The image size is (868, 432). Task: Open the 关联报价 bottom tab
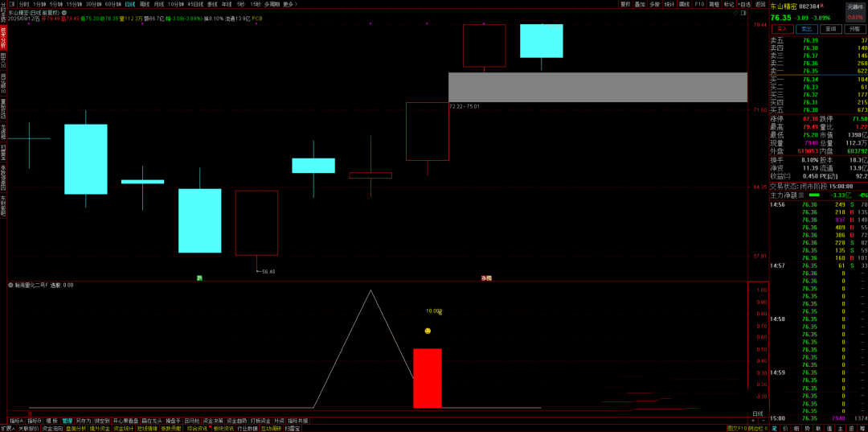(28, 428)
